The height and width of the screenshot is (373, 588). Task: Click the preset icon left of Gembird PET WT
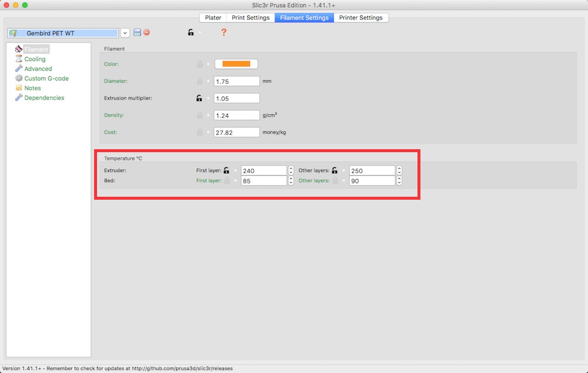[x=13, y=33]
